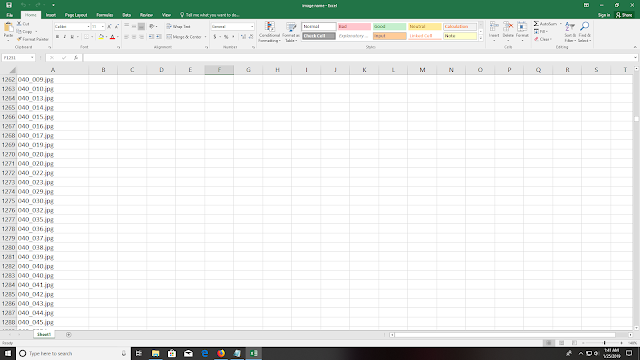Add a new sheet with plus button
The height and width of the screenshot is (360, 640).
tap(69, 335)
